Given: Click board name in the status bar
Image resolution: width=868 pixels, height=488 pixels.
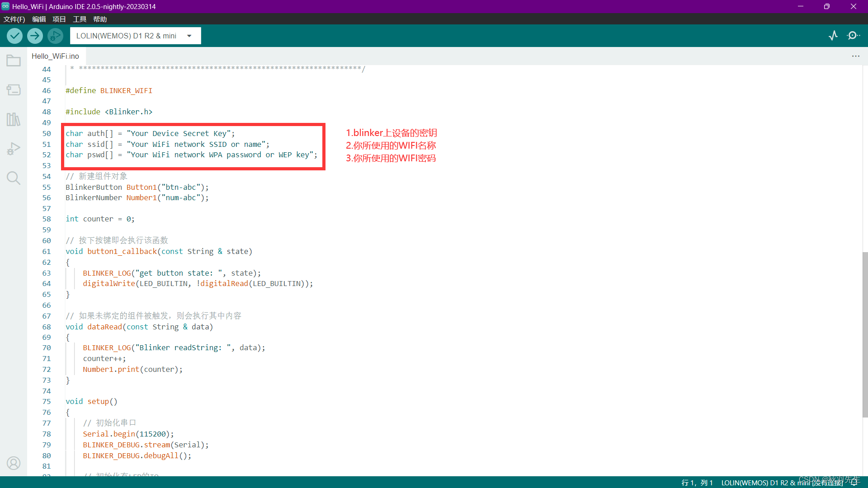Looking at the screenshot, I should point(782,483).
